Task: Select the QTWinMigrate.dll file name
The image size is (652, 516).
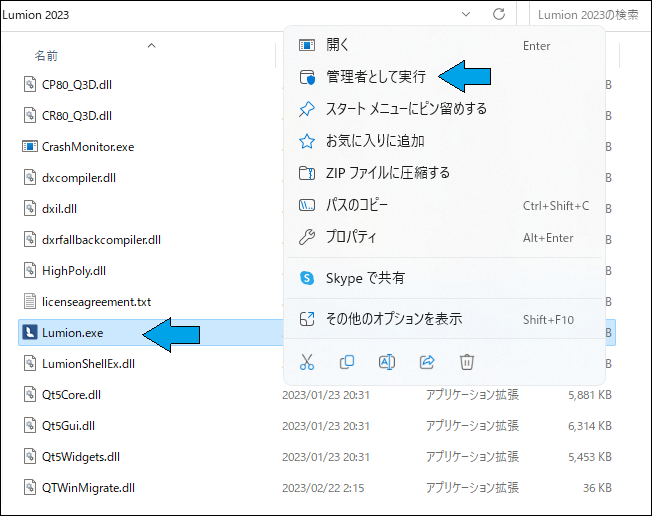Action: pyautogui.click(x=89, y=488)
